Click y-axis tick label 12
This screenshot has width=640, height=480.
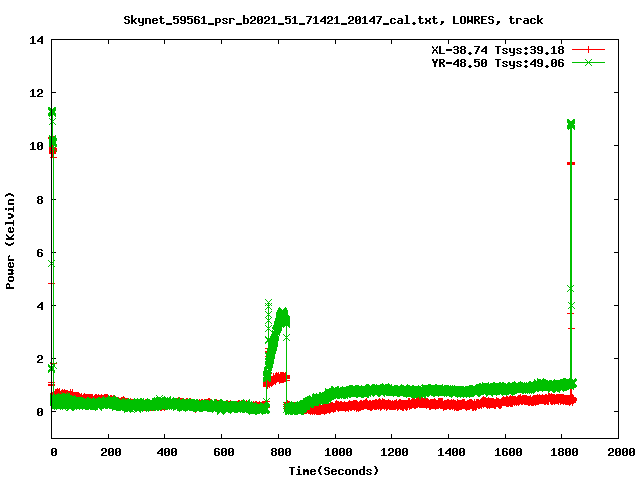36,93
